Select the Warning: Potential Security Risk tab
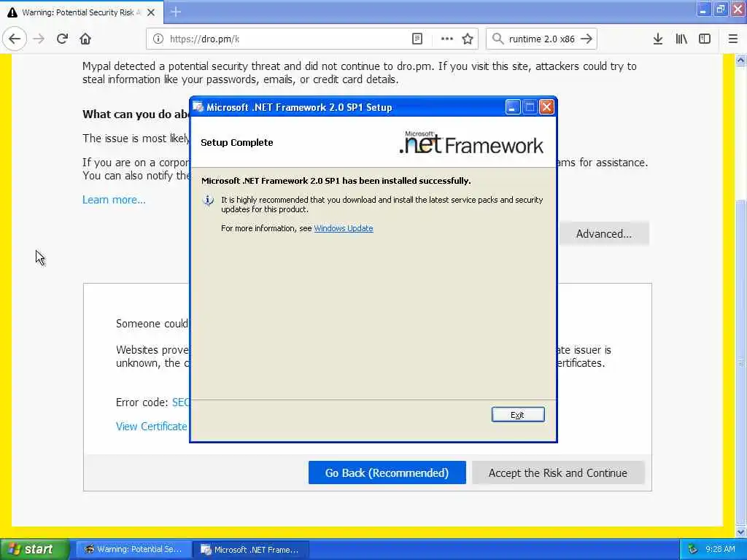Screen dimensions: 747x560 click(82, 12)
